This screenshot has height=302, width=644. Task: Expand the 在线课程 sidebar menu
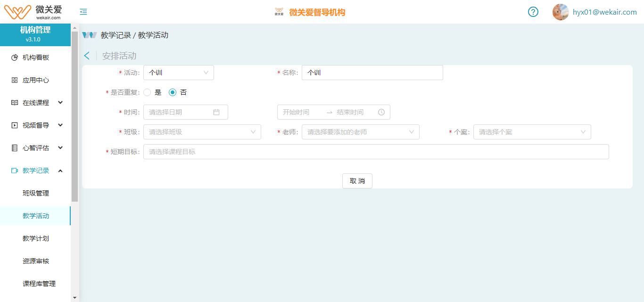coord(37,103)
